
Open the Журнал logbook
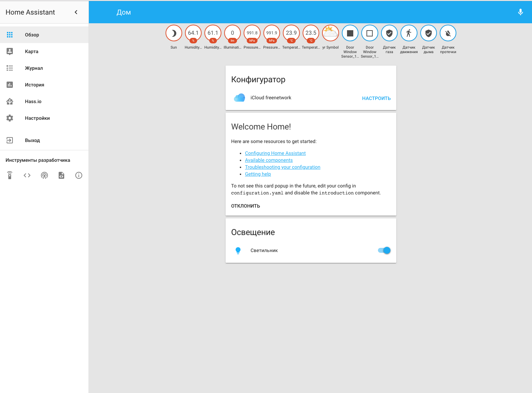44,68
